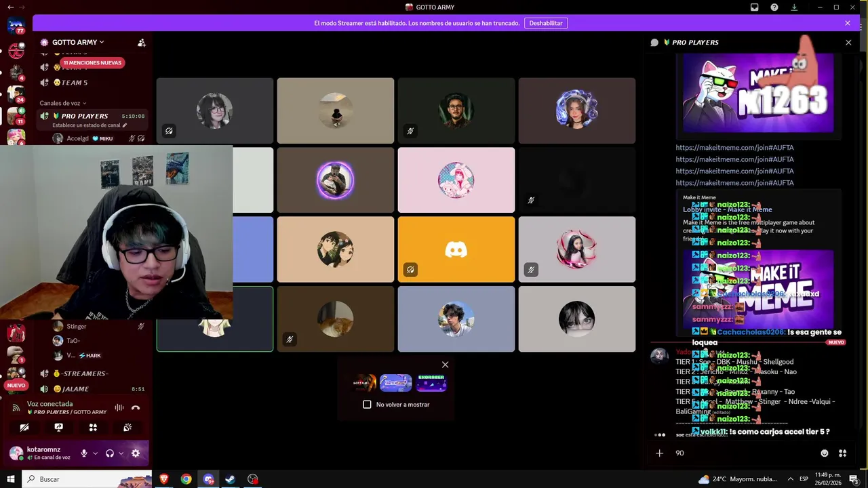Expand the GOTTO ARMY server menu
This screenshot has width=868, height=488.
(78, 42)
